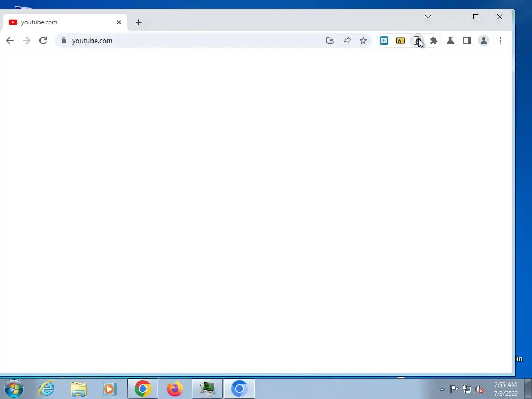Launch Internet Explorer from the taskbar
Image resolution: width=532 pixels, height=399 pixels.
46,389
